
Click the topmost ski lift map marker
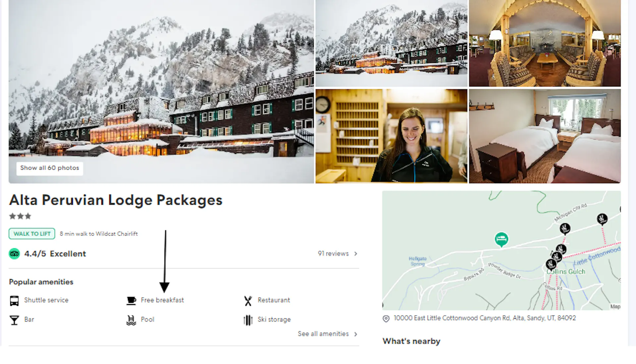pyautogui.click(x=602, y=219)
